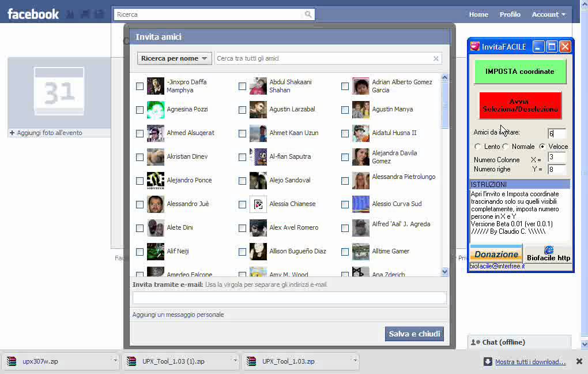
Task: Open the Ricerca per nome dropdown
Action: (174, 58)
